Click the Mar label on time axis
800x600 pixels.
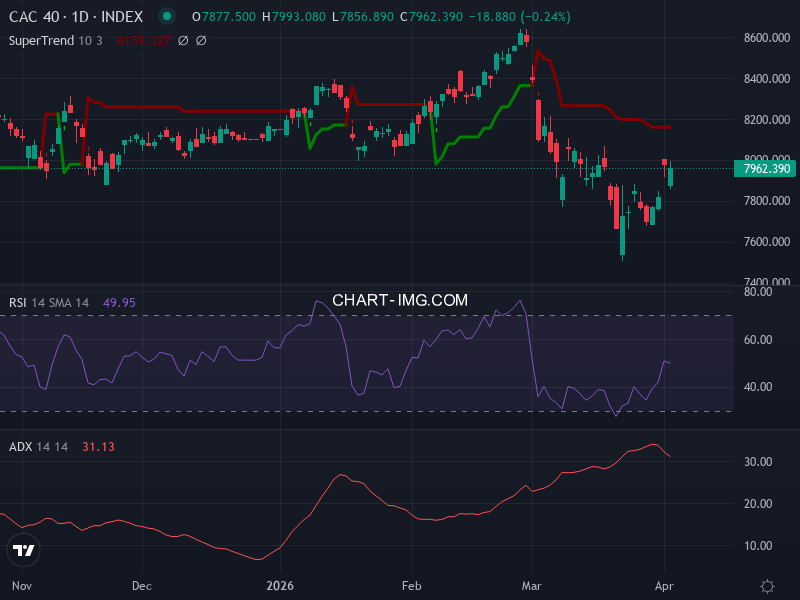click(531, 587)
